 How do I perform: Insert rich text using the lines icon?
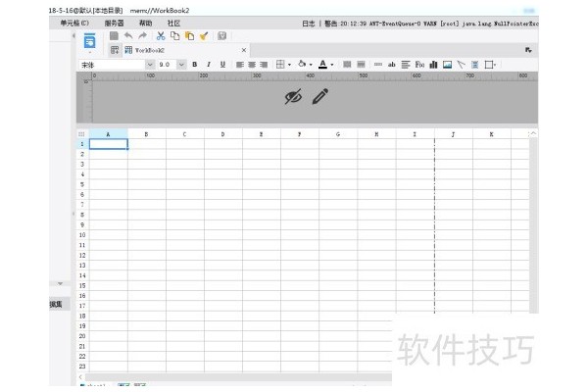pyautogui.click(x=406, y=65)
